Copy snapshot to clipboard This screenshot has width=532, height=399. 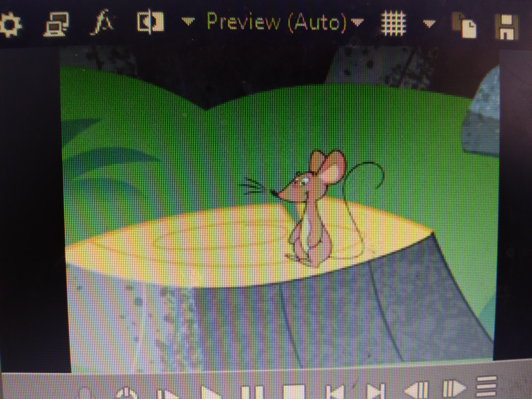pos(464,25)
